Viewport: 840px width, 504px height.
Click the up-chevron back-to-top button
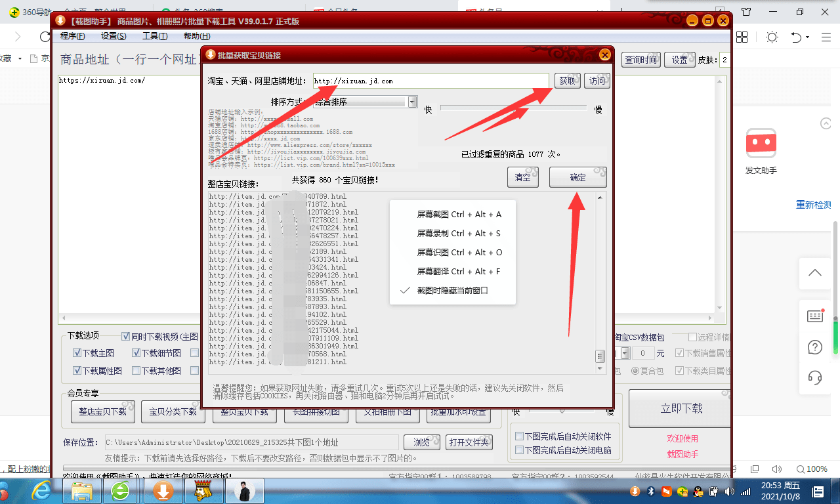click(x=815, y=273)
